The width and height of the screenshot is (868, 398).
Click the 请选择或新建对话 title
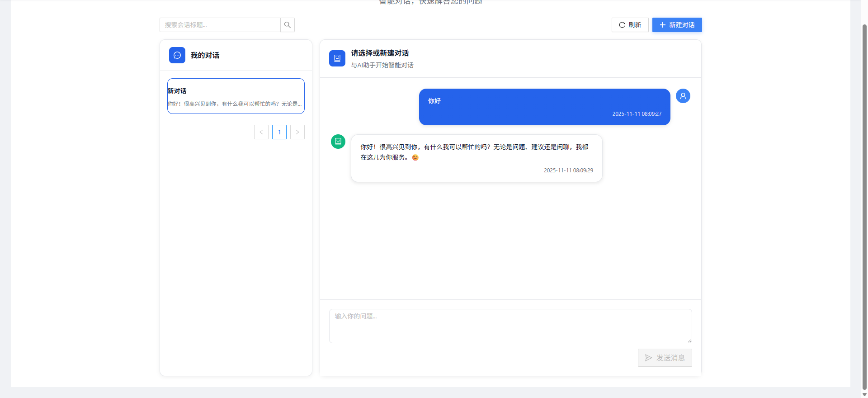point(380,53)
